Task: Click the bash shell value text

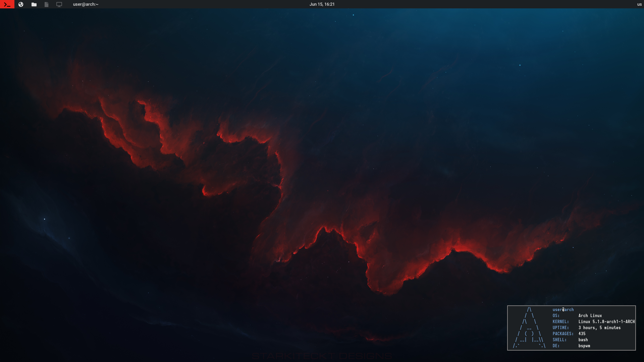Action: pos(583,340)
